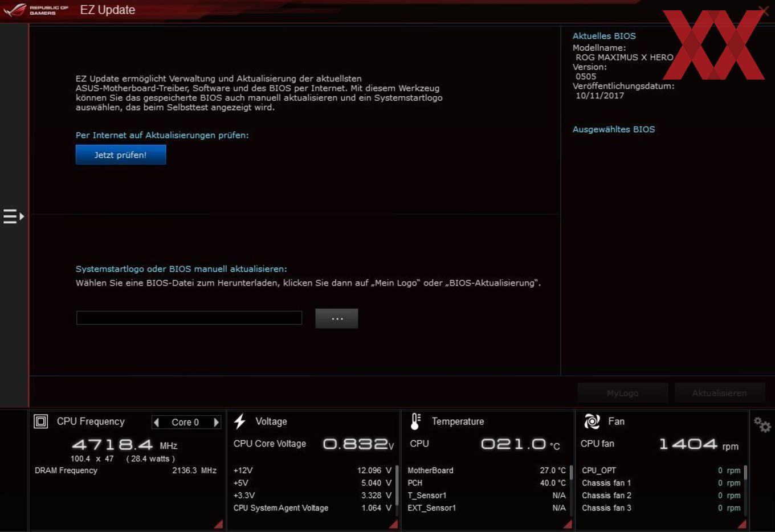Click the BIOS file path input field
Screen dimensions: 775x532
click(189, 318)
